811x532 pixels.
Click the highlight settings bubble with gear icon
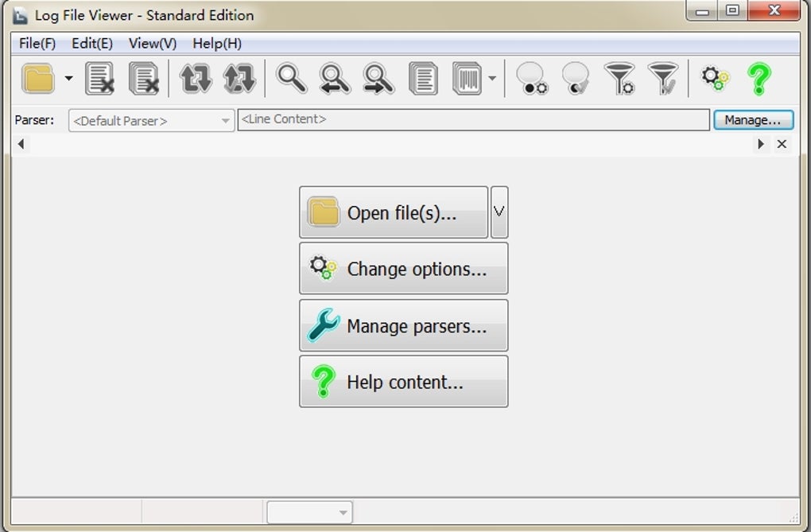pyautogui.click(x=532, y=79)
